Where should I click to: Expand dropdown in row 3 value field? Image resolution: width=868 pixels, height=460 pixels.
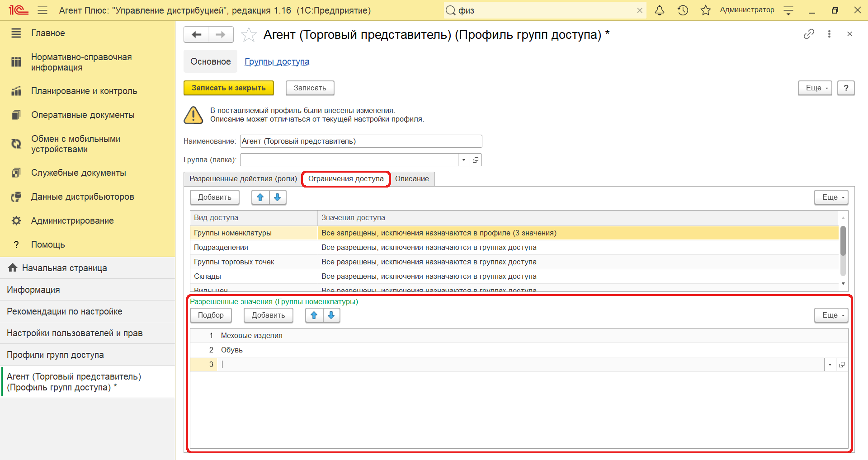click(x=830, y=364)
